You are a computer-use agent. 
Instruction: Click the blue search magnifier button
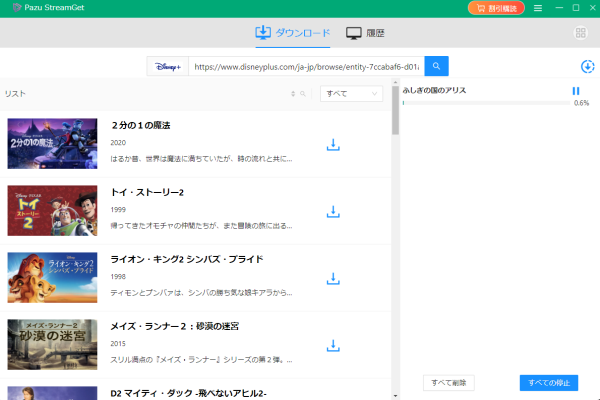[x=436, y=66]
